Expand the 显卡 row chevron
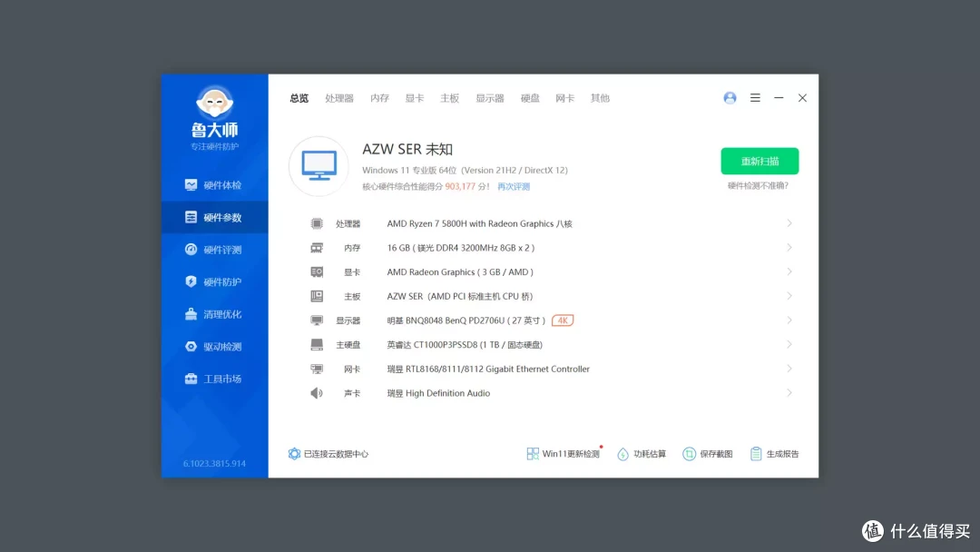 click(x=789, y=272)
